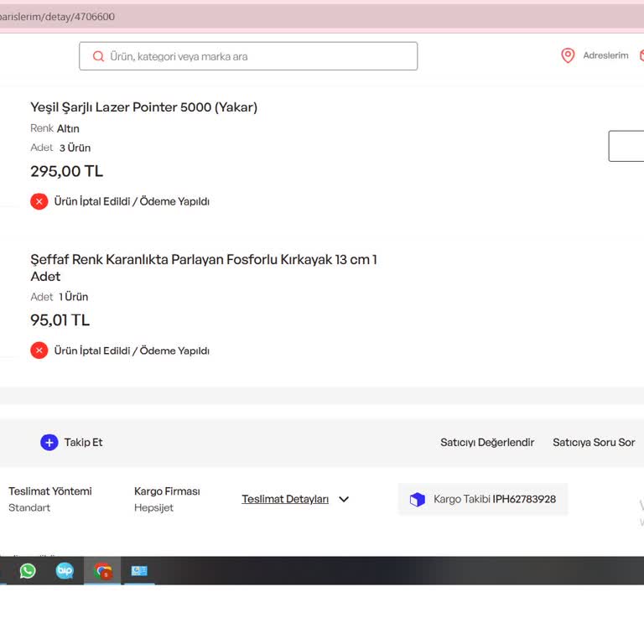
Task: Open the fourth taskbar app with blue window icon
Action: click(x=139, y=571)
